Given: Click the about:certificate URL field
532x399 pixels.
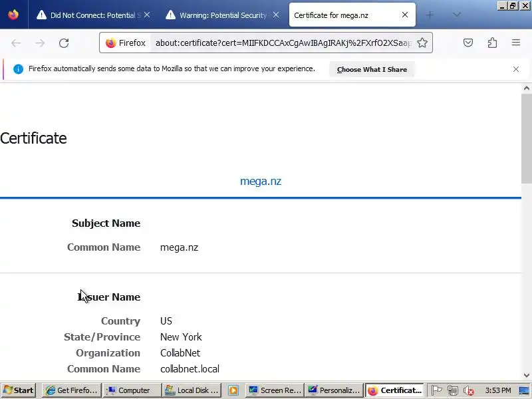Looking at the screenshot, I should (283, 43).
